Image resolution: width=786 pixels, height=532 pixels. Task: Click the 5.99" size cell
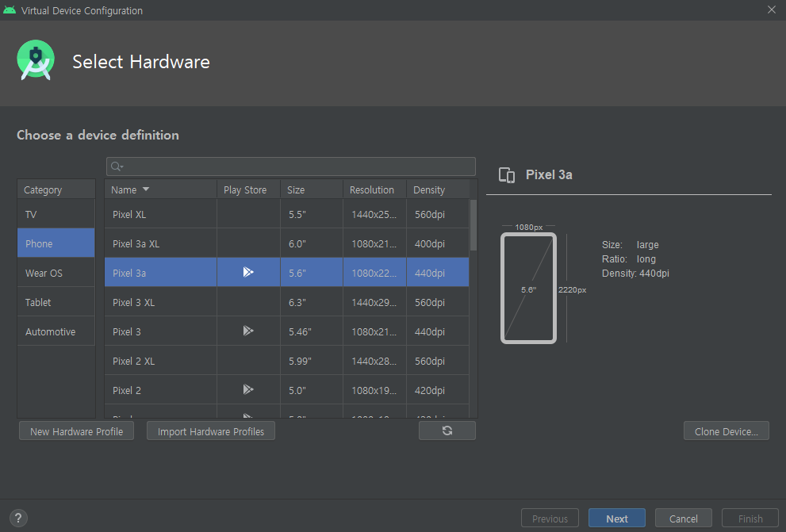311,361
